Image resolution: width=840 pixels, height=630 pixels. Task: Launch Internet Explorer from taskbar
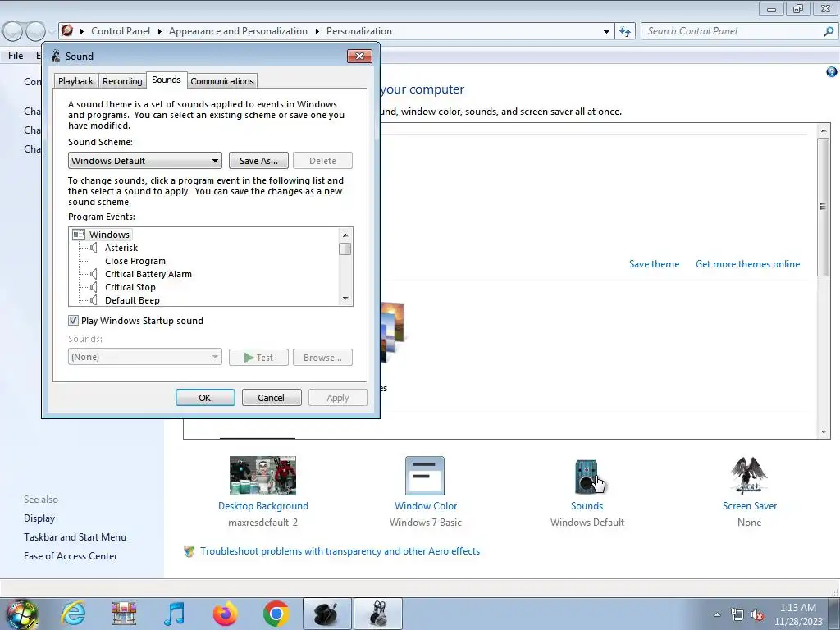click(x=73, y=614)
